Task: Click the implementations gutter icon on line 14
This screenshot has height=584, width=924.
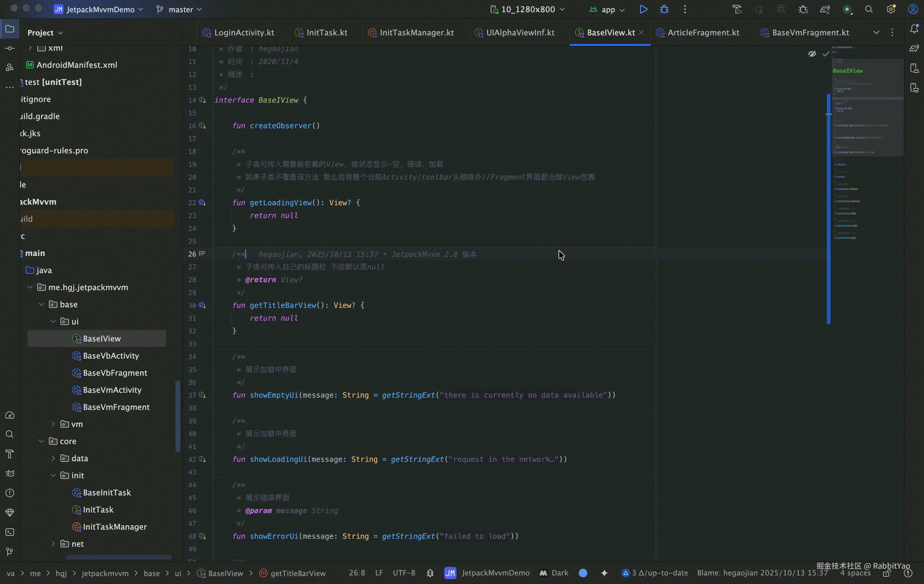Action: point(202,100)
